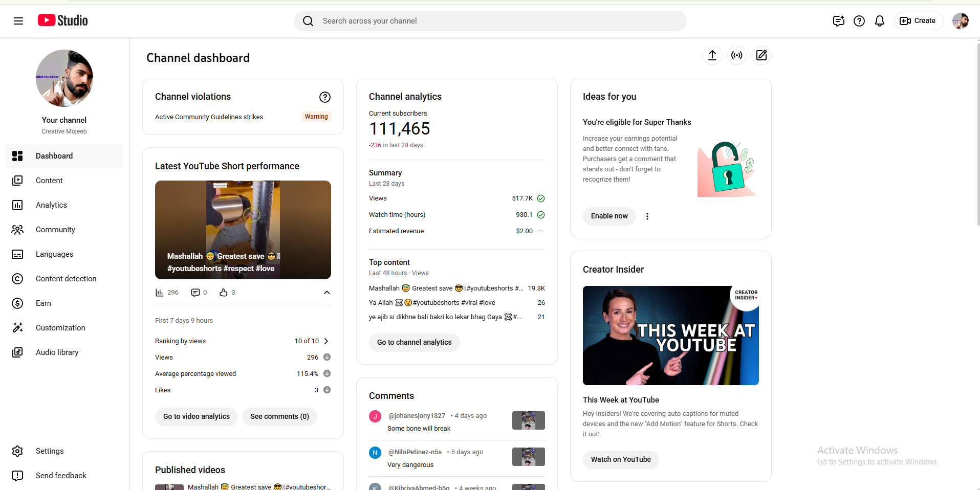Open the help question mark in top bar
This screenshot has height=490, width=980.
tap(859, 21)
